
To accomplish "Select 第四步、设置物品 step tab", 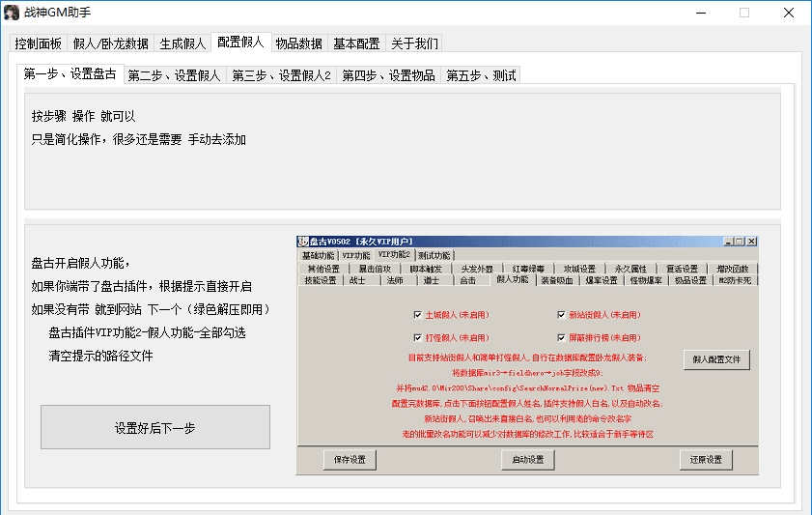I will 389,75.
